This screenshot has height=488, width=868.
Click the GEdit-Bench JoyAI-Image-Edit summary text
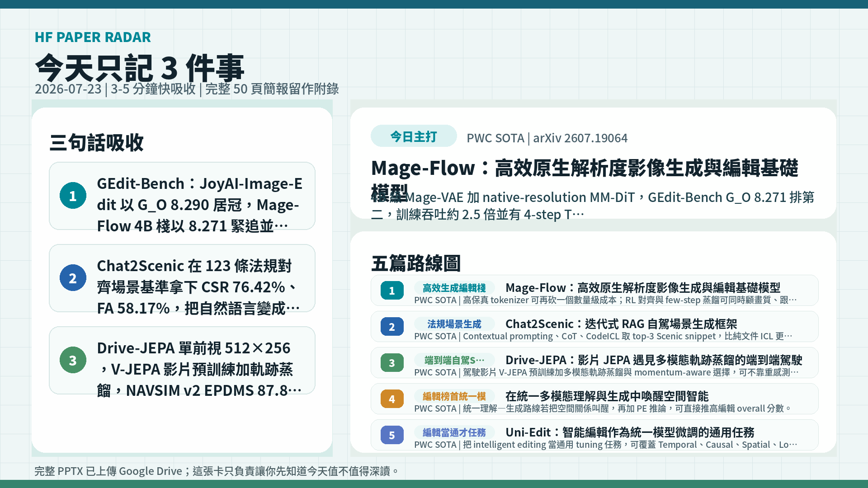[199, 205]
